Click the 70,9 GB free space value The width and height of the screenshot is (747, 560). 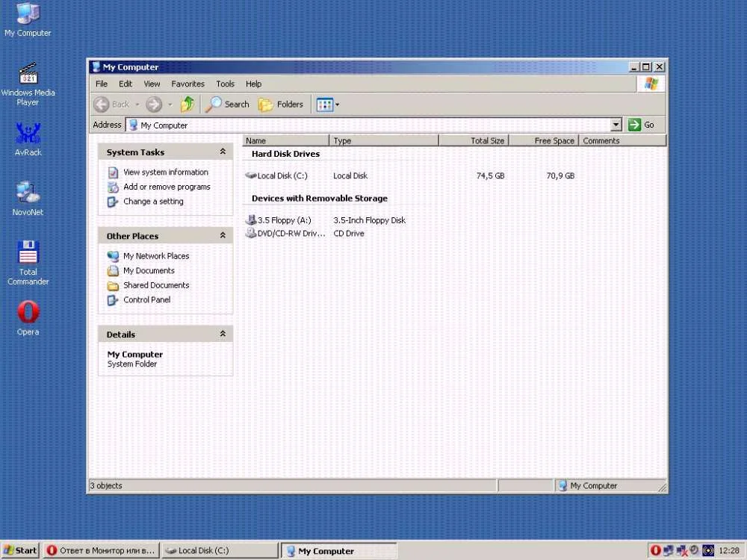pos(560,175)
